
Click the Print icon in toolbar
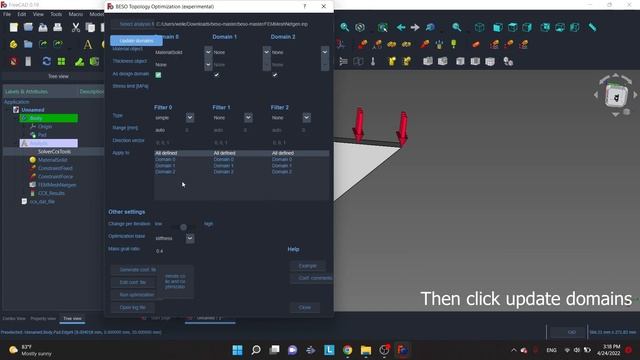click(x=58, y=27)
